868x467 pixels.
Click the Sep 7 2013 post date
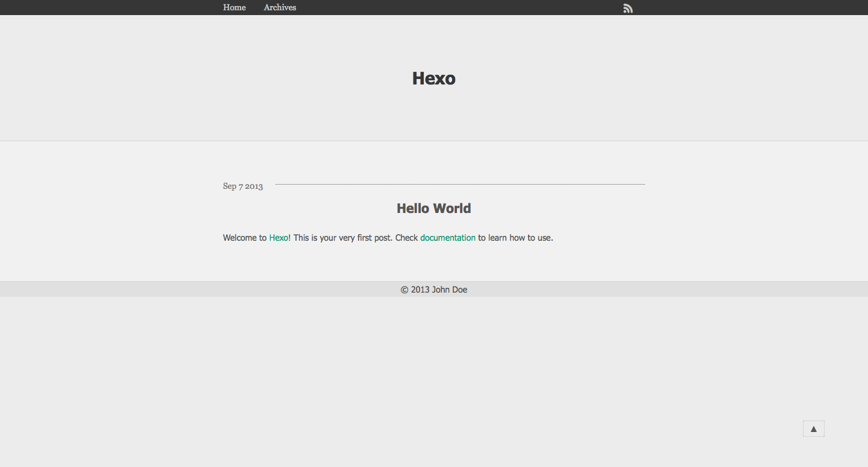click(x=243, y=186)
